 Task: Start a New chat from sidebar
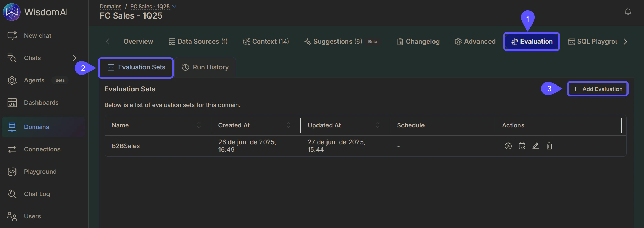37,36
